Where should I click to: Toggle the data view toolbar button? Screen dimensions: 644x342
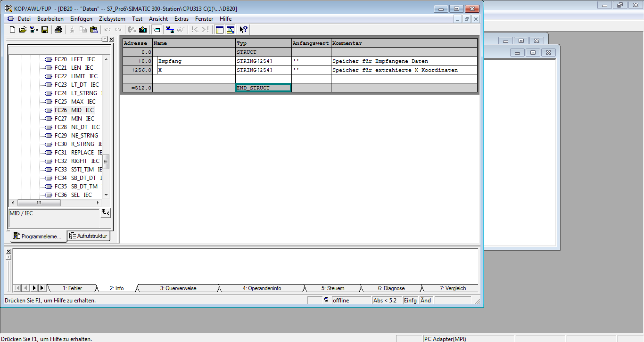click(157, 30)
